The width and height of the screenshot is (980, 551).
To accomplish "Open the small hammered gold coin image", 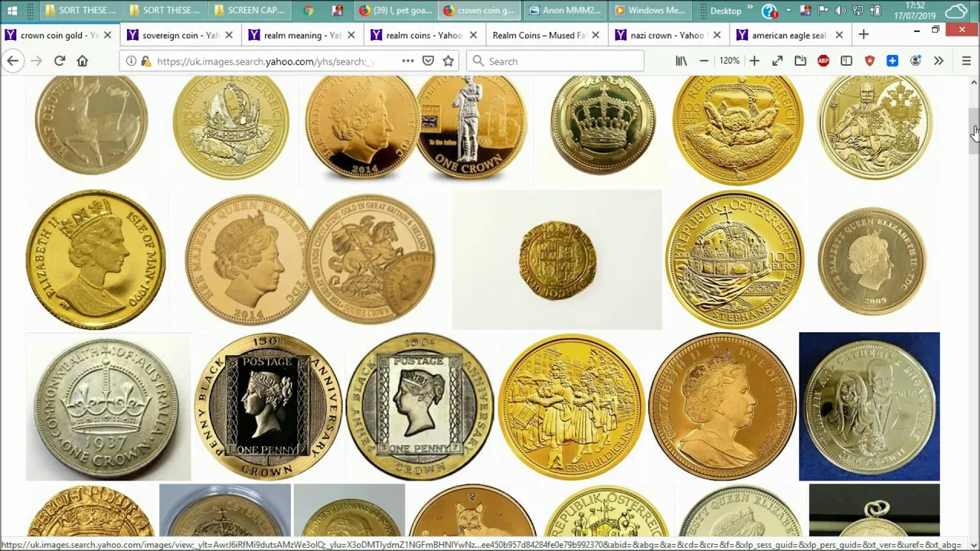I will click(x=557, y=260).
